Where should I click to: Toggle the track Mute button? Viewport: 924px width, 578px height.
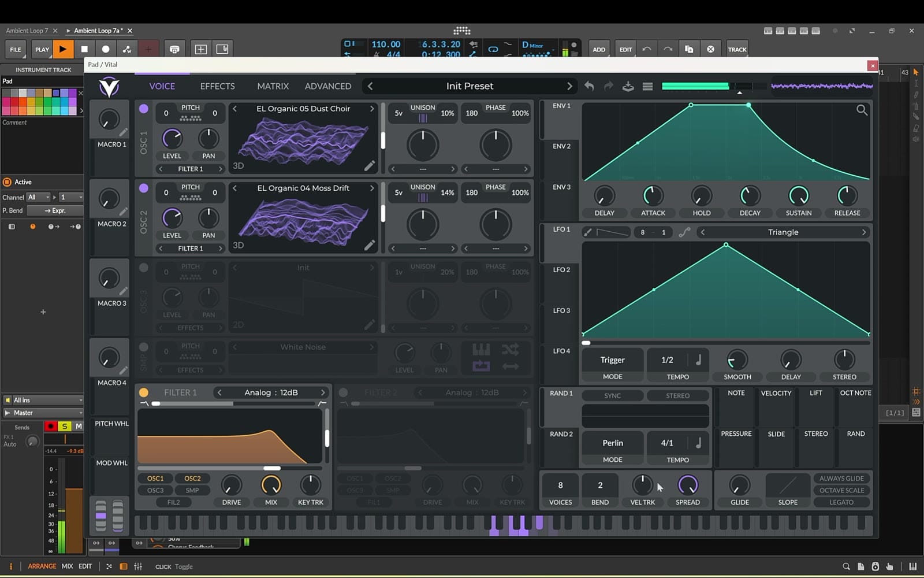[x=79, y=426]
